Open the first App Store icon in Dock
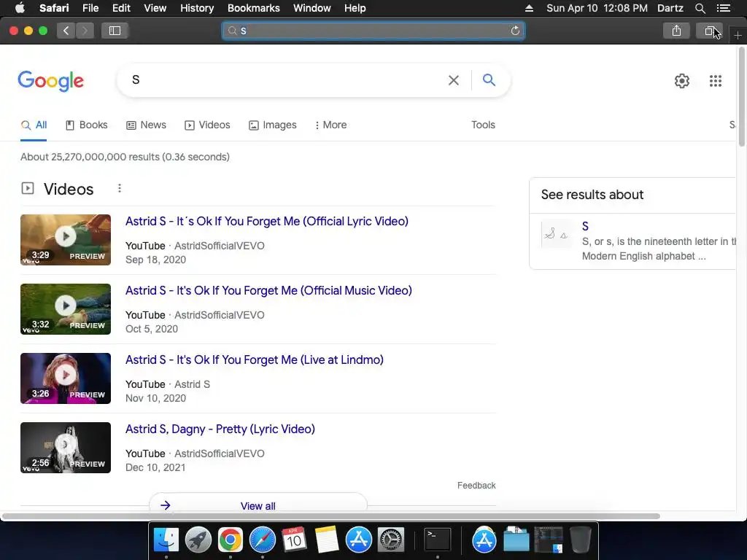The image size is (747, 560). pyautogui.click(x=358, y=540)
